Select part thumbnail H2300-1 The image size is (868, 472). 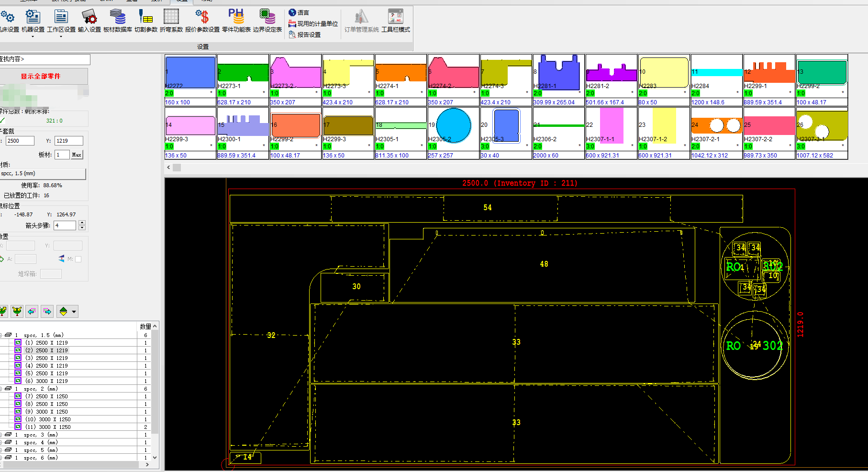click(x=243, y=133)
